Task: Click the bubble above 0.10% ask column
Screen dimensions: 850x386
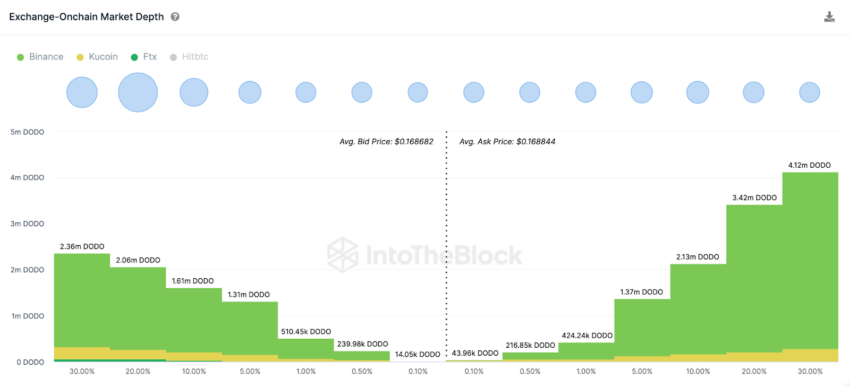Action: pos(474,92)
